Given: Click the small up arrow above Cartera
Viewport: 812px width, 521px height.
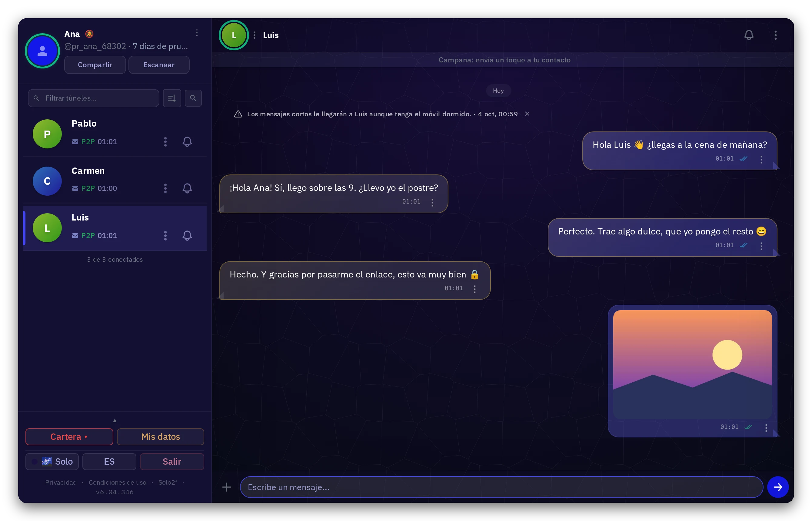Looking at the screenshot, I should (x=115, y=420).
